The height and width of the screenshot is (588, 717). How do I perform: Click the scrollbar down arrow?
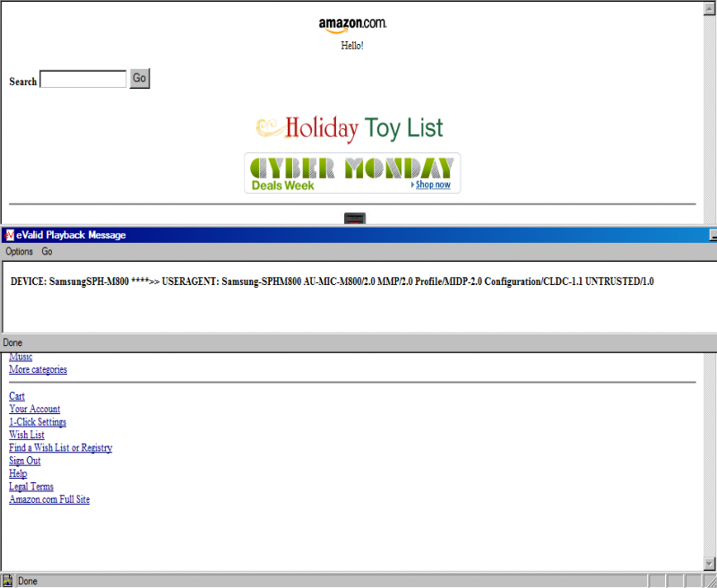pyautogui.click(x=709, y=563)
